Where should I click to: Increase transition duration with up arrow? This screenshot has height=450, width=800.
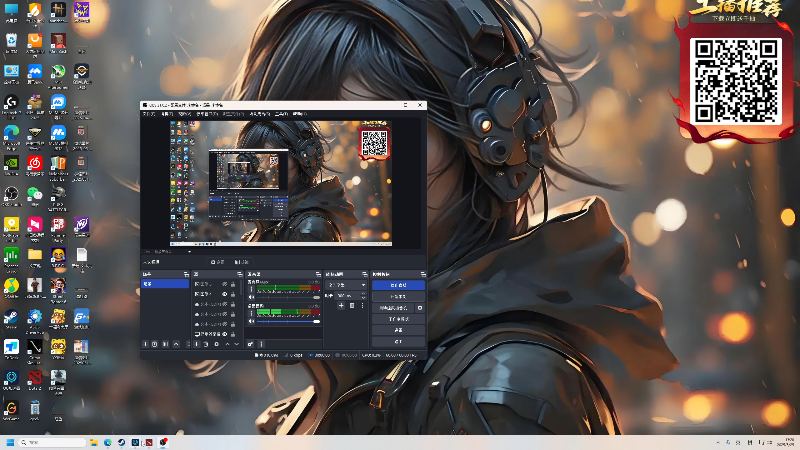tap(364, 293)
